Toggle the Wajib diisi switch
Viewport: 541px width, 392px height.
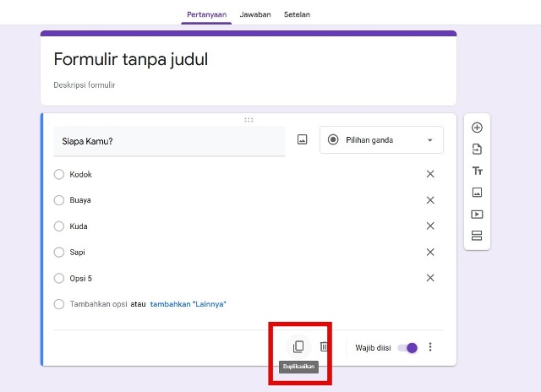[407, 348]
